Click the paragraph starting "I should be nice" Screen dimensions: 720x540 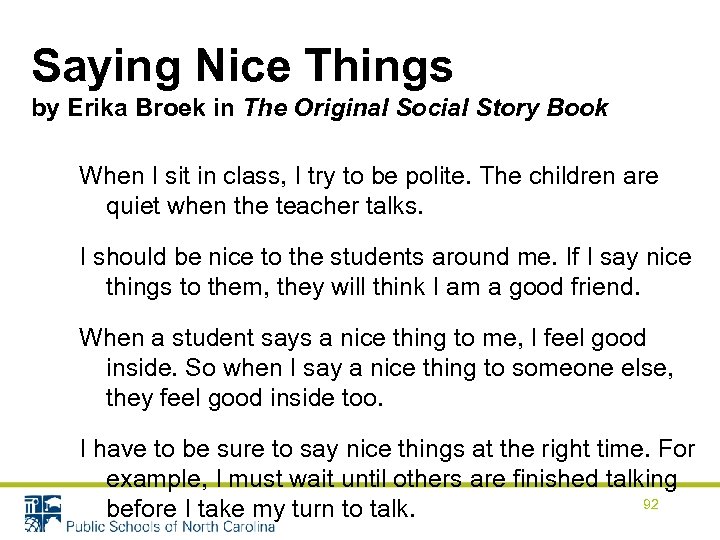pyautogui.click(x=385, y=272)
